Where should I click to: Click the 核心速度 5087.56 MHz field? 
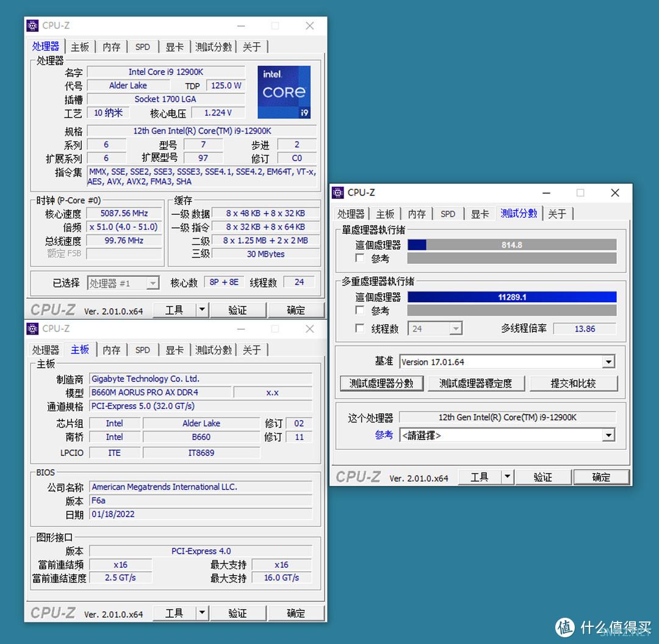point(124,214)
